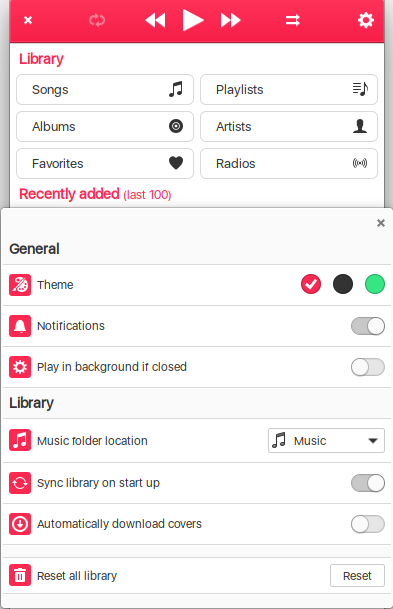Toggle shuffle arrows icon in header
The width and height of the screenshot is (393, 609).
292,20
